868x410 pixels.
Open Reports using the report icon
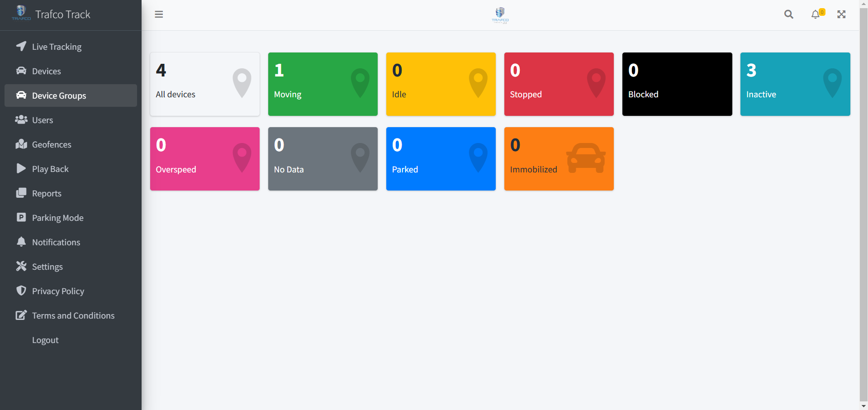(x=21, y=193)
